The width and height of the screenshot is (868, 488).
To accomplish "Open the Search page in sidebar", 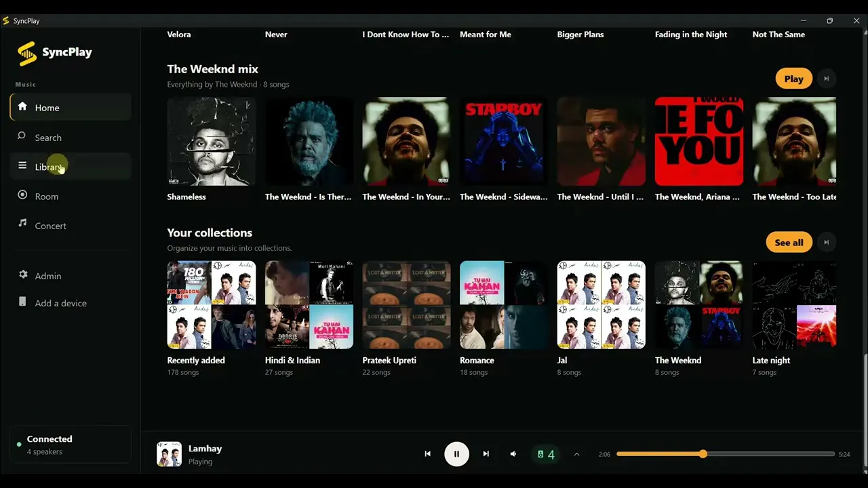I will click(x=71, y=137).
